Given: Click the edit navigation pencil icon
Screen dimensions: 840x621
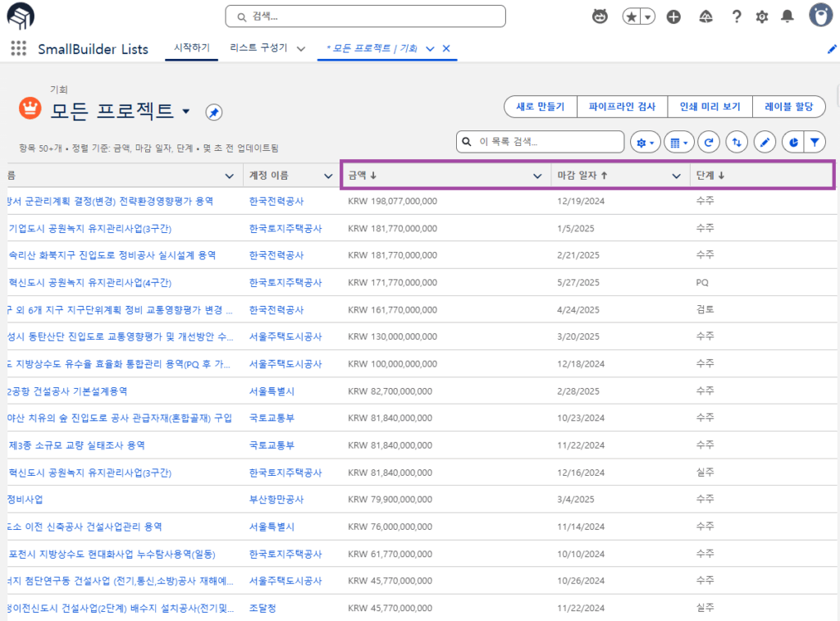Looking at the screenshot, I should pyautogui.click(x=832, y=48).
